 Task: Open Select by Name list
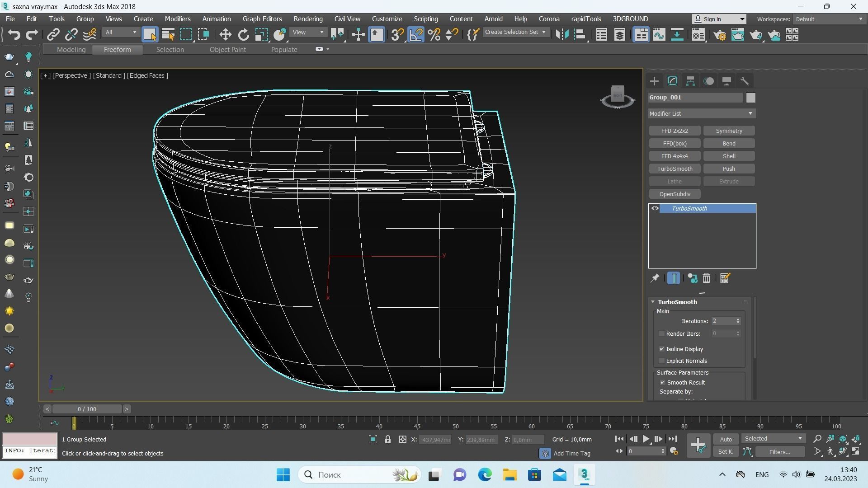[x=168, y=35]
